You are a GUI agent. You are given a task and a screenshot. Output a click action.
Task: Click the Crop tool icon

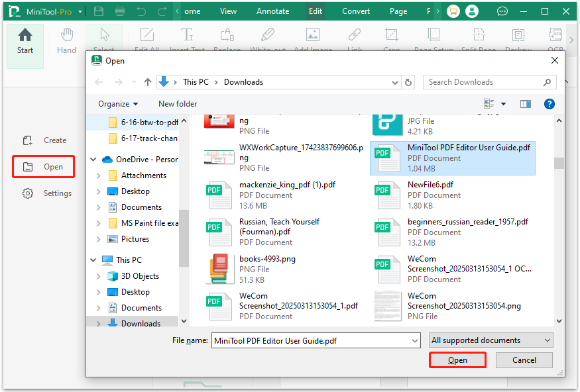pyautogui.click(x=392, y=34)
